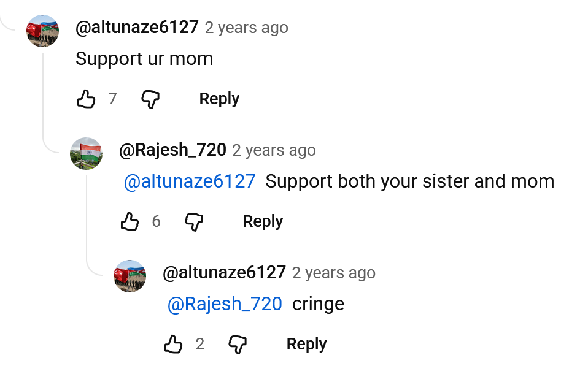Reply to Rajesh_720's comment

tap(263, 221)
